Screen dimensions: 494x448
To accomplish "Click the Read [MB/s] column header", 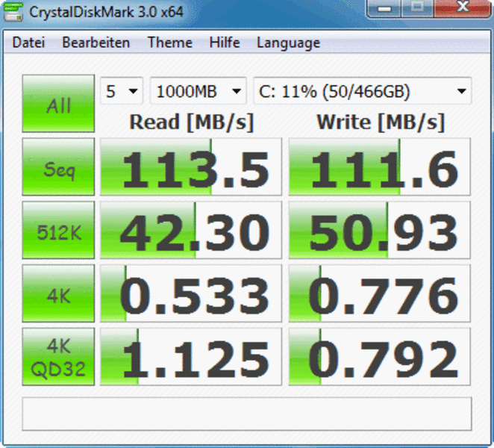I will click(192, 122).
